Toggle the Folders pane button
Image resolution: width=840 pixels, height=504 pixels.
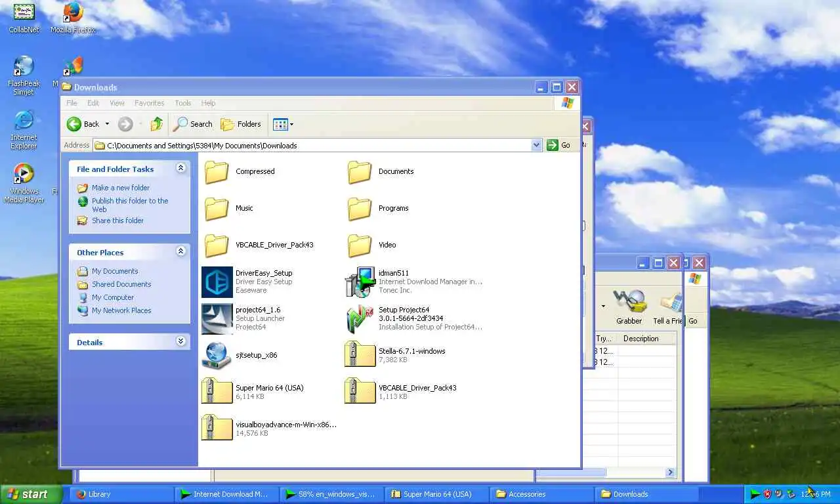tap(241, 124)
